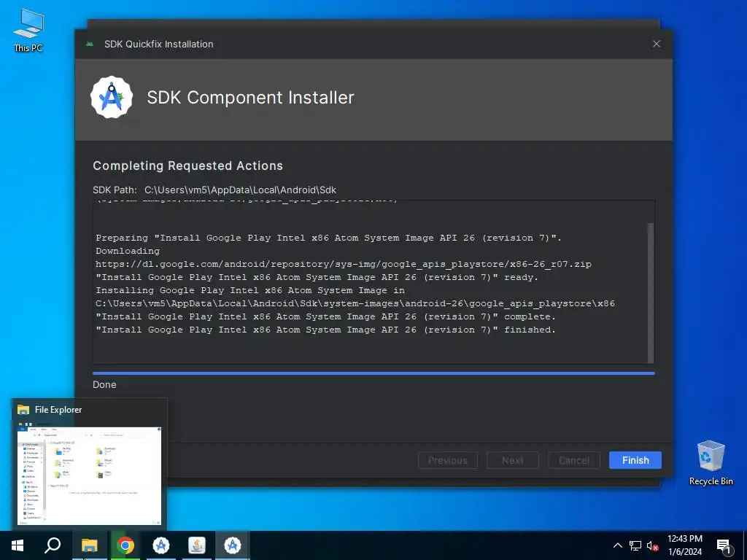Click the Android icon in dialog title bar
The image size is (747, 560).
click(x=89, y=44)
